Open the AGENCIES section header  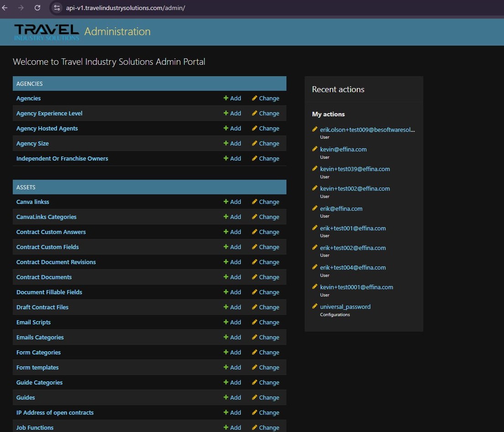click(30, 84)
